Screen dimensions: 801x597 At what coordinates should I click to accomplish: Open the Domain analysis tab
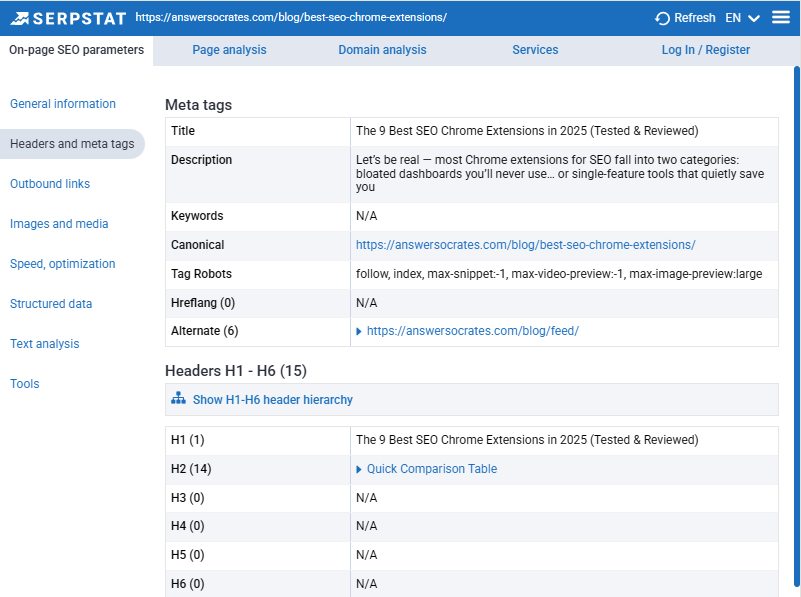pos(382,49)
